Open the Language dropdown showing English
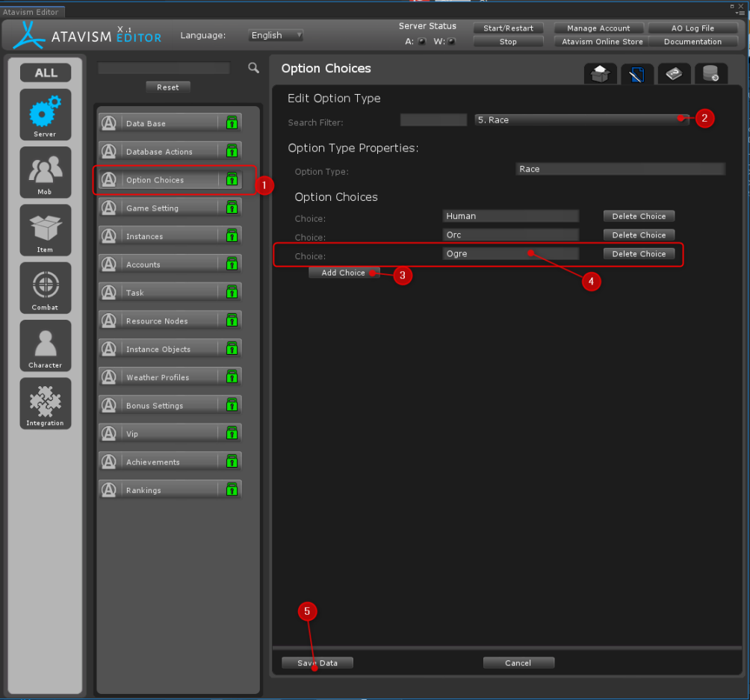The height and width of the screenshot is (700, 750). (x=276, y=35)
